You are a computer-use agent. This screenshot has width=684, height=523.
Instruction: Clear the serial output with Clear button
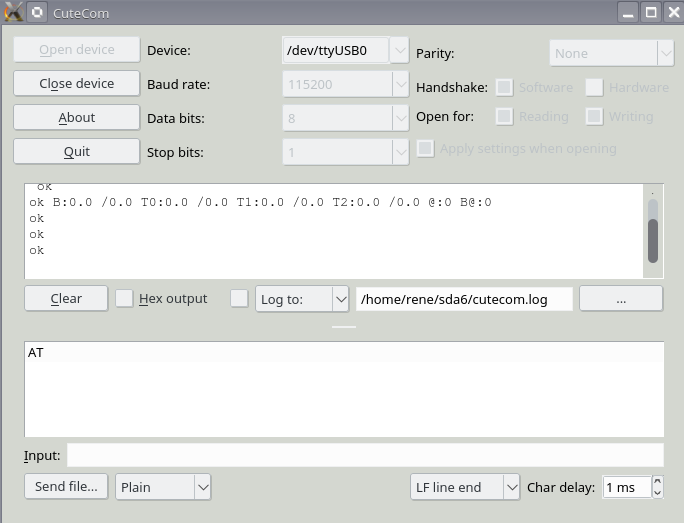(x=66, y=298)
